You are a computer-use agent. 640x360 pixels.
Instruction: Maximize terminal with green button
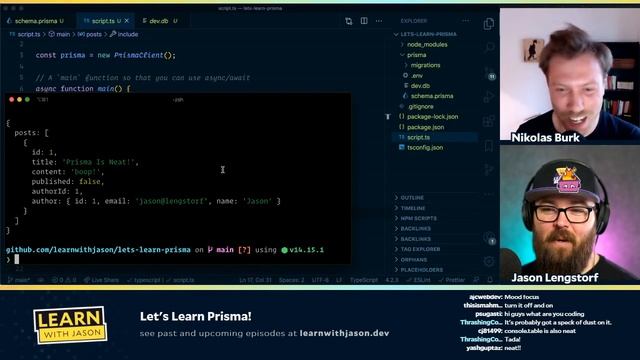coord(27,100)
